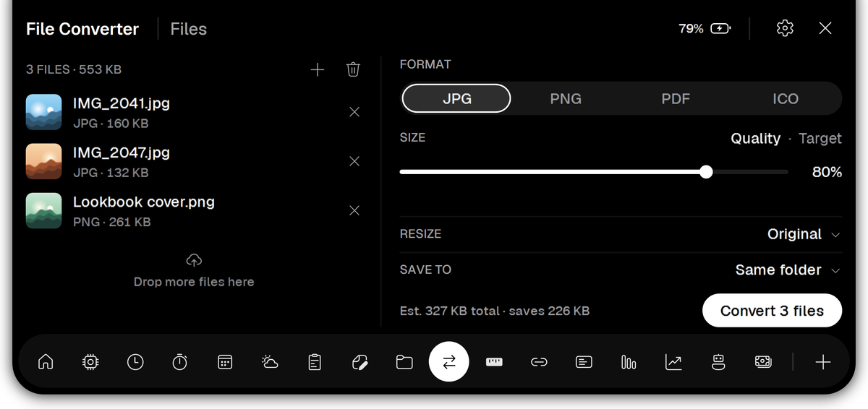This screenshot has width=868, height=409.
Task: Open the line graph trend icon in dock
Action: click(x=673, y=362)
